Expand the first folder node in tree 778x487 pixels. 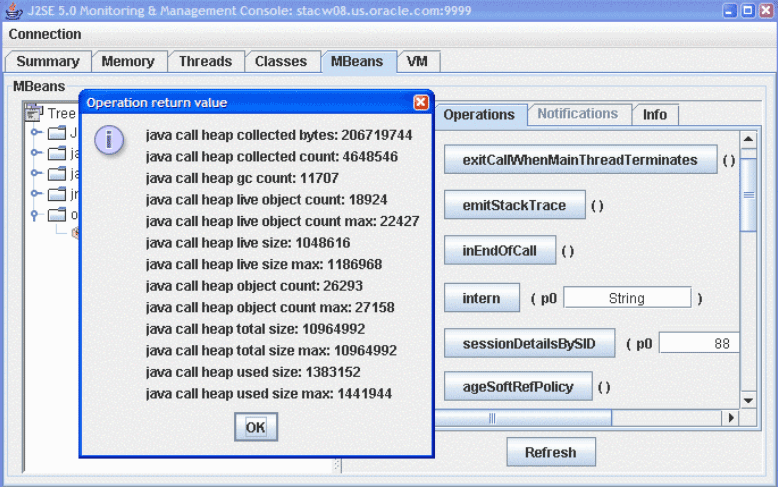click(37, 133)
